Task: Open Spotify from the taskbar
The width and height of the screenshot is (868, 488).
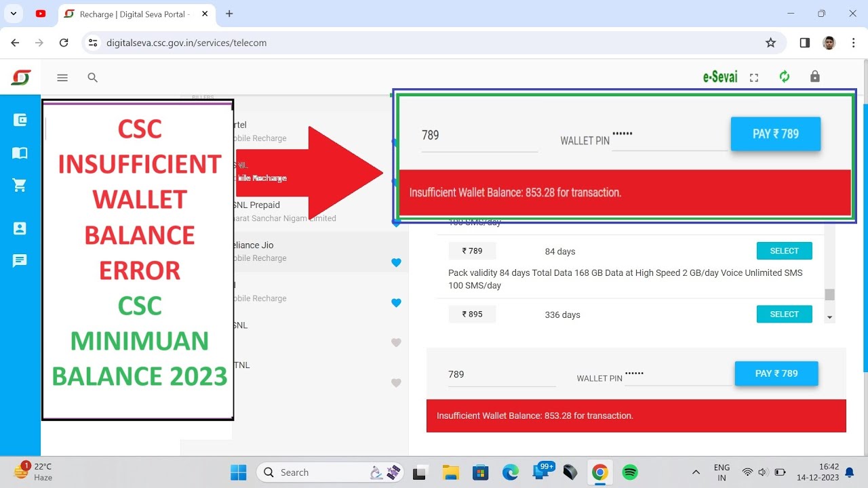Action: (630, 472)
